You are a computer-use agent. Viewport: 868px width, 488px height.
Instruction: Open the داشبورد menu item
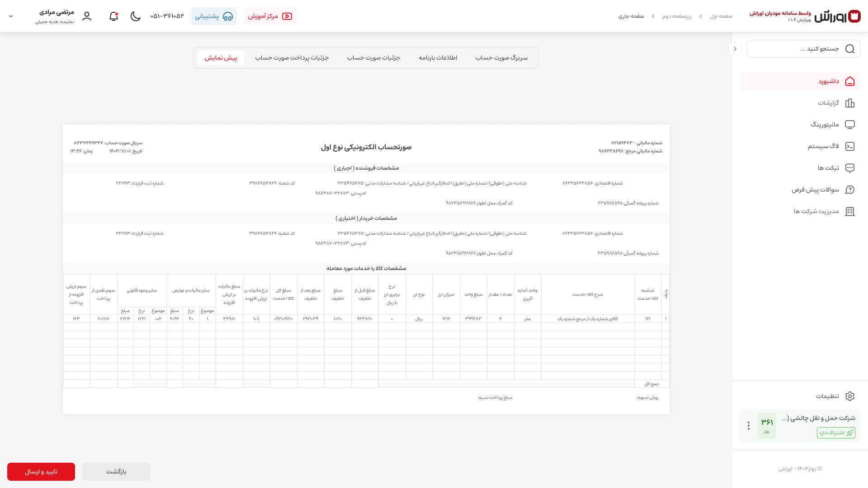click(x=800, y=81)
